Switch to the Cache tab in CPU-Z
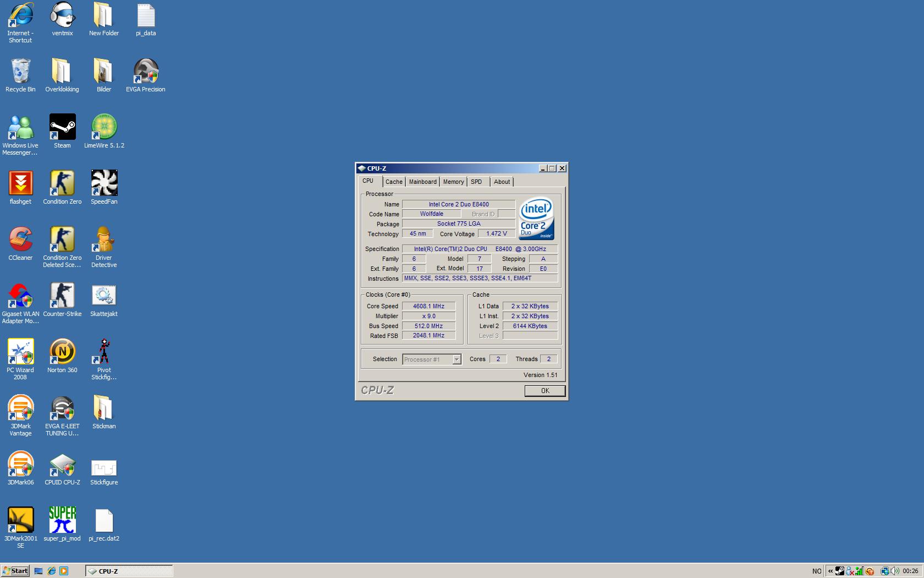924x578 pixels. click(x=394, y=182)
